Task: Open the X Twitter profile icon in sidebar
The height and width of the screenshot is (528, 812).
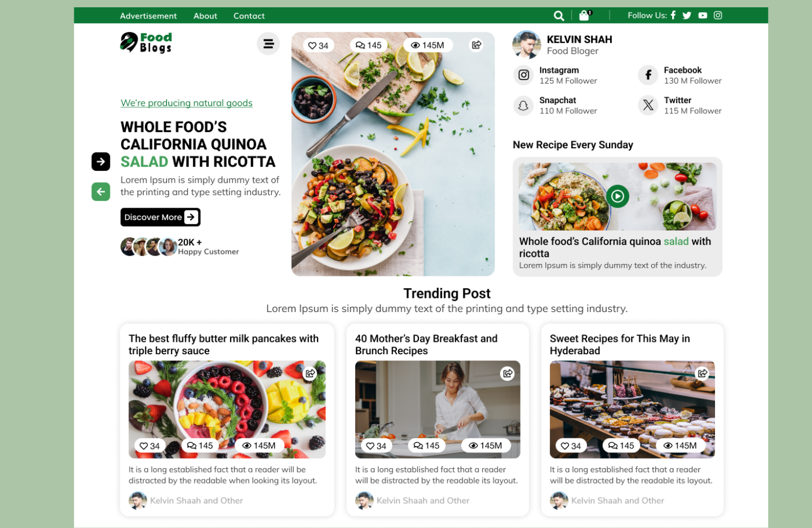Action: [648, 105]
